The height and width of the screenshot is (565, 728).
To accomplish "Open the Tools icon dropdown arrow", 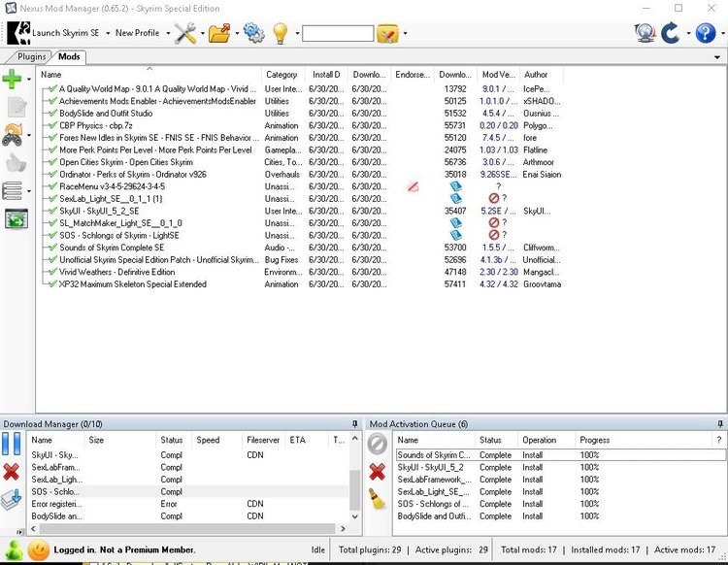I will click(x=203, y=33).
